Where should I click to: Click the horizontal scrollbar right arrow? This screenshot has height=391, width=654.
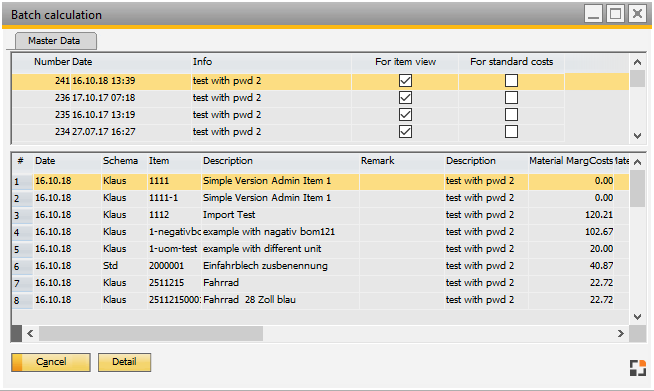coord(621,333)
